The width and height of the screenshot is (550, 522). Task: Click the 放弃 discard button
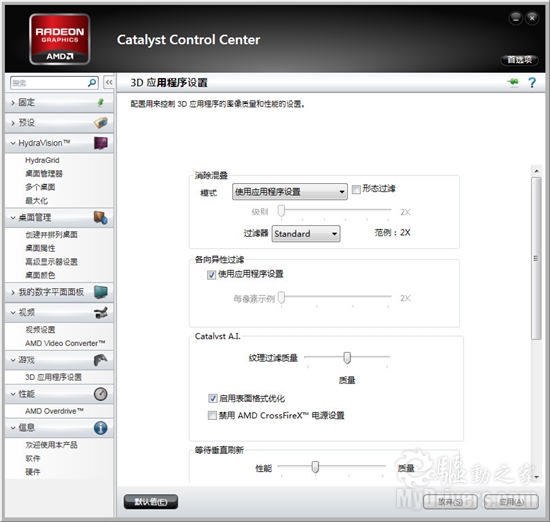(450, 502)
